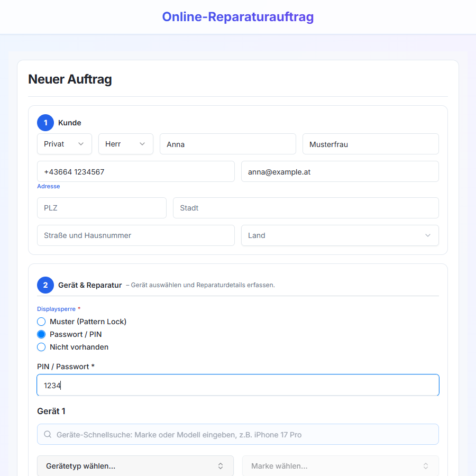
Task: Click the first name field containing Anna
Action: tap(227, 144)
